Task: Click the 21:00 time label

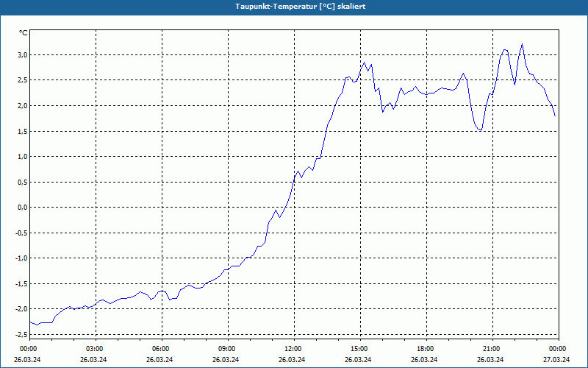Action: pos(492,349)
